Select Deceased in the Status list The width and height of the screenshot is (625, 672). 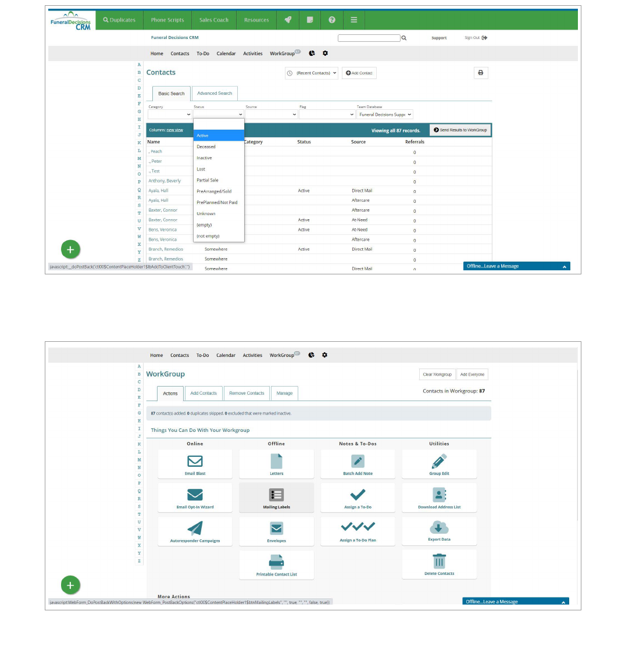[206, 146]
